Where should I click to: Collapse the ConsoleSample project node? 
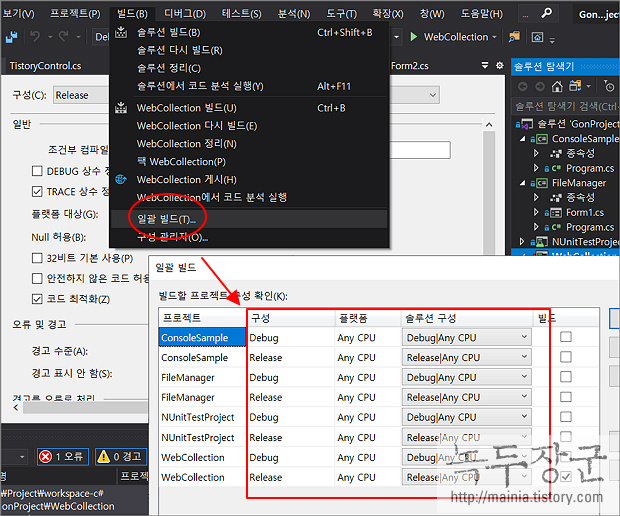[x=523, y=139]
